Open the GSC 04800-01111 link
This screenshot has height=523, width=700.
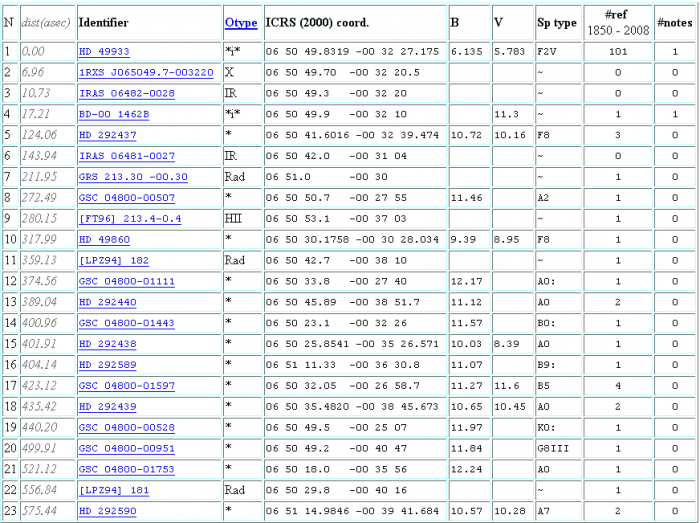(x=127, y=282)
